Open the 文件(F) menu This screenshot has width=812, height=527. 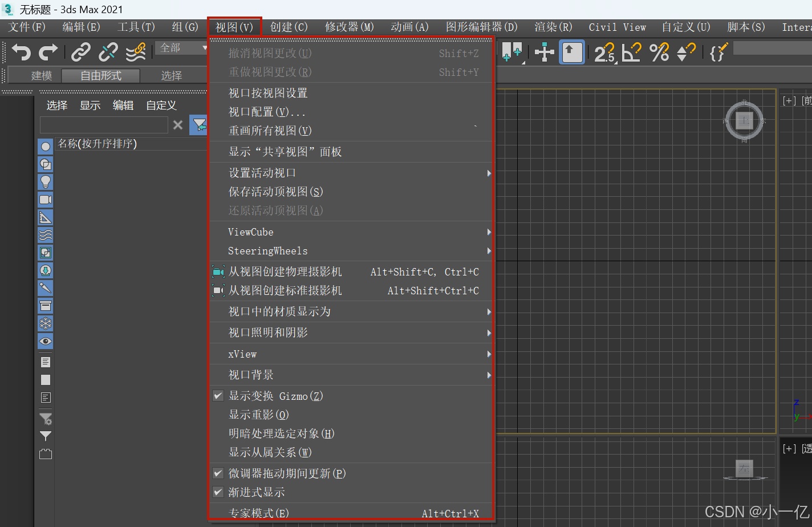[27, 27]
